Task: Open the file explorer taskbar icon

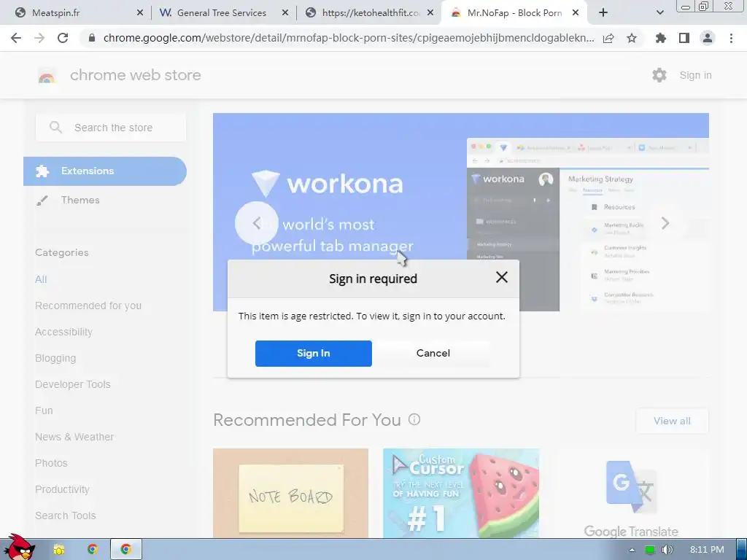Action: coord(59,550)
